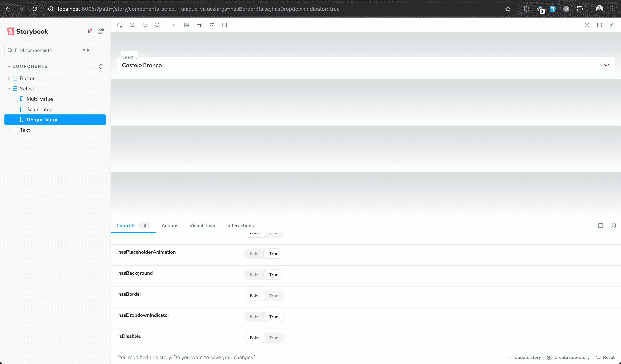Zoom in on the story canvas
621x364 pixels.
pyautogui.click(x=132, y=25)
